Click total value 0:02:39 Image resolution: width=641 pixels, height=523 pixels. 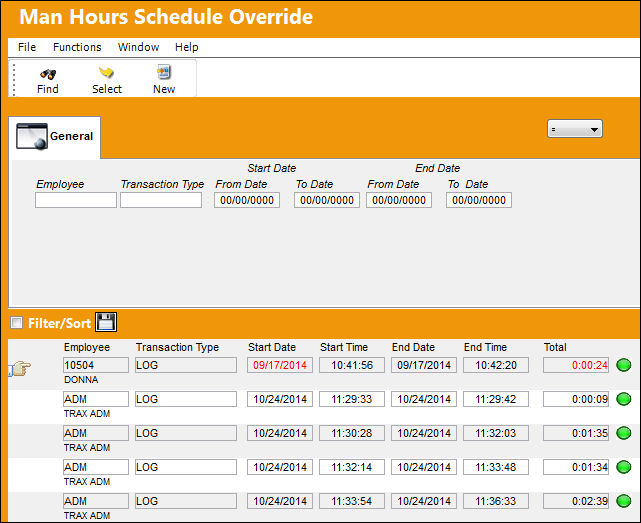tap(576, 501)
